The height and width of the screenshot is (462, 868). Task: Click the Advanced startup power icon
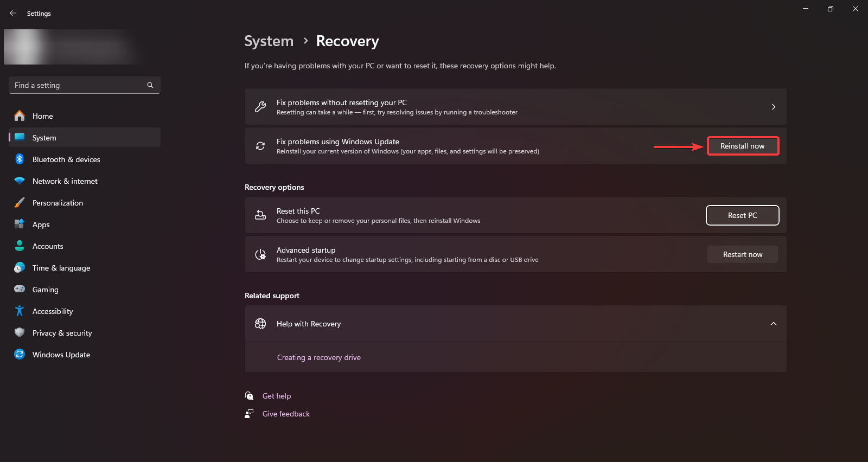click(x=260, y=254)
